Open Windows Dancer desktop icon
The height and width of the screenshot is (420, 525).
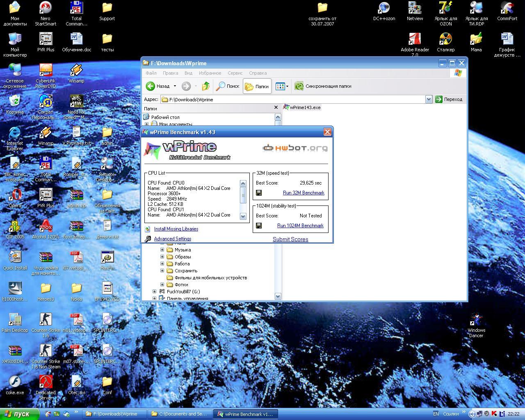(476, 326)
